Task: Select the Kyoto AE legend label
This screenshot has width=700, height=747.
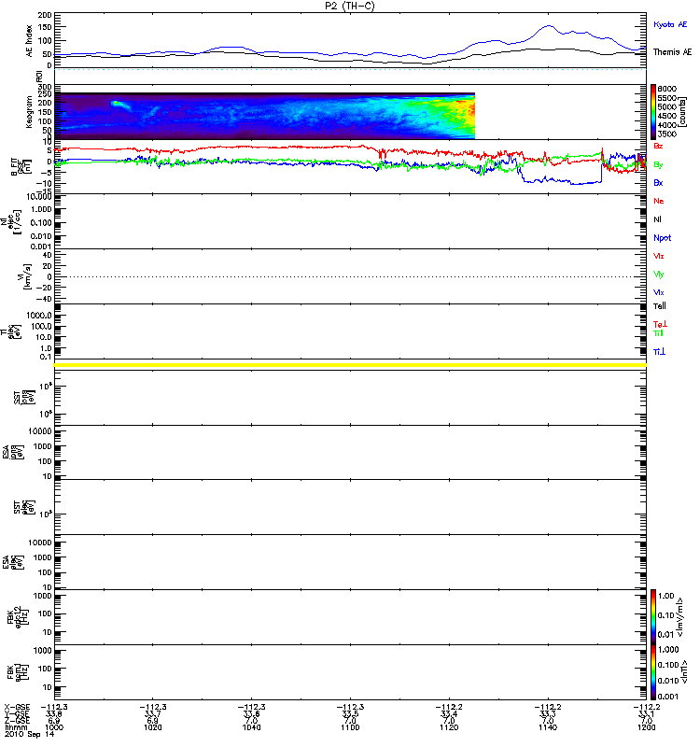Action: (670, 24)
